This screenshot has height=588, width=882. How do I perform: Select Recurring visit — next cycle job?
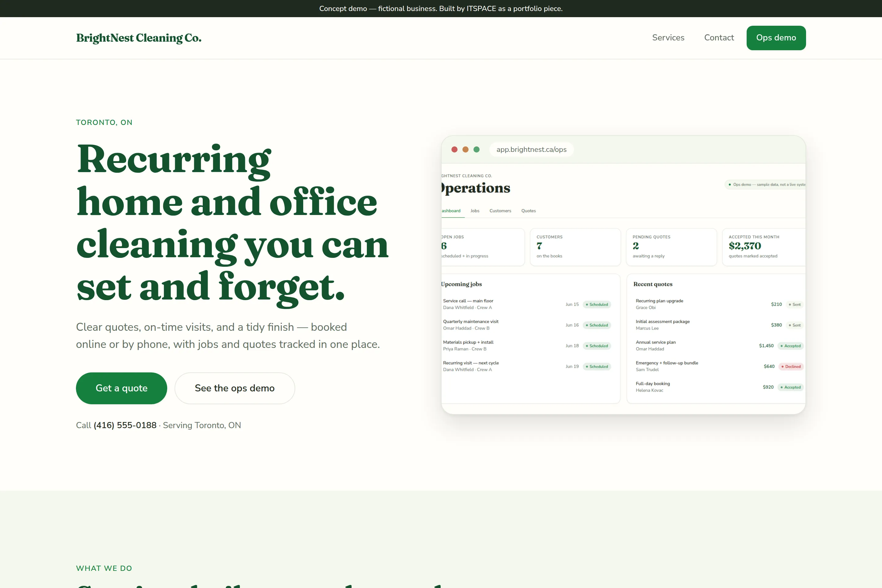(527, 366)
